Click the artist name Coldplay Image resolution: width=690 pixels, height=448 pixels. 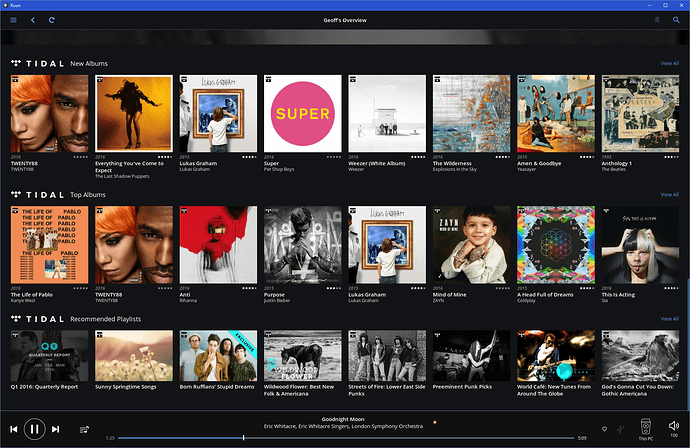pos(526,301)
